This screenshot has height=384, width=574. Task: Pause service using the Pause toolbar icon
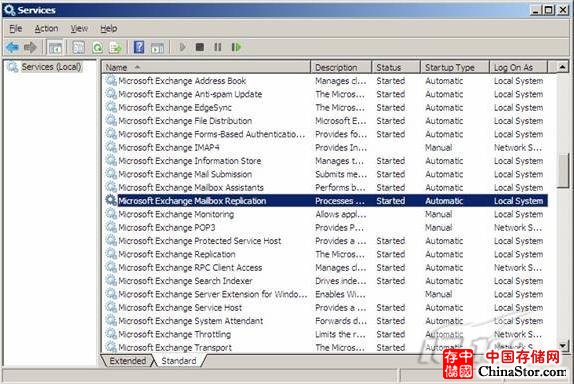(x=218, y=47)
